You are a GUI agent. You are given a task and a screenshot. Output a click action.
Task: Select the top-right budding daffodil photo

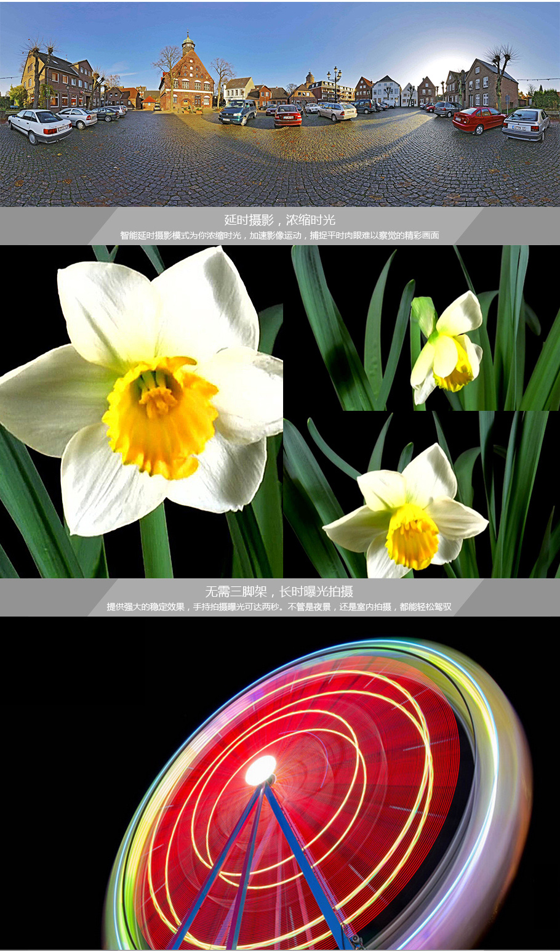(x=422, y=328)
